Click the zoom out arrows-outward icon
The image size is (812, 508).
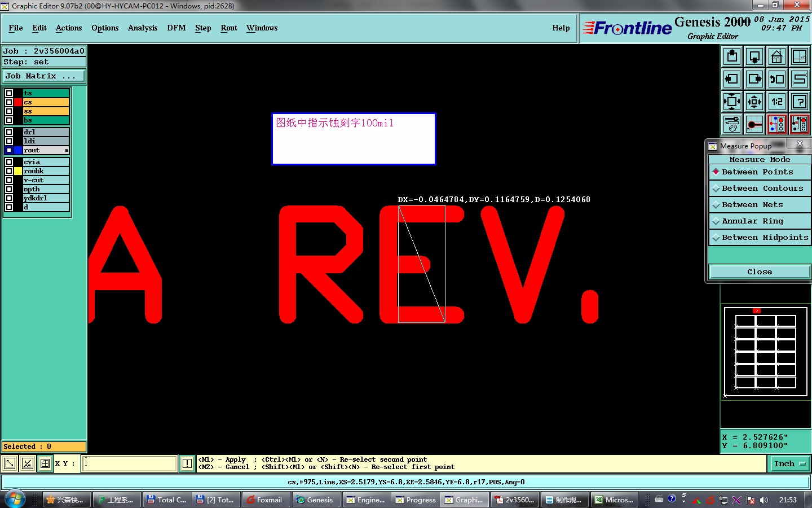tap(754, 102)
